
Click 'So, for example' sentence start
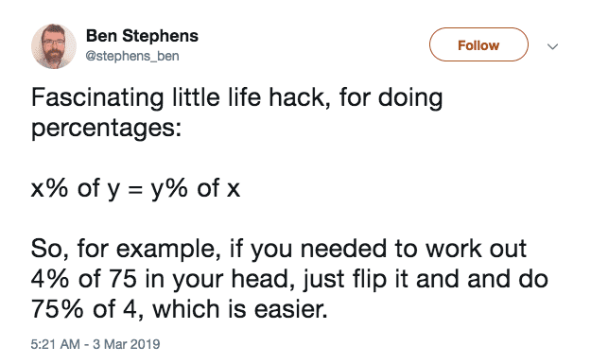(126, 250)
